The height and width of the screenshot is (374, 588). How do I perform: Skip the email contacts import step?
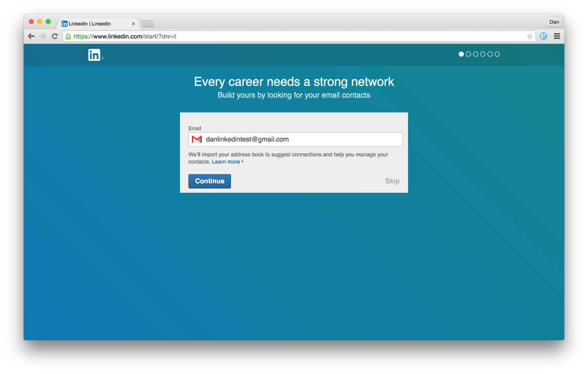click(392, 181)
